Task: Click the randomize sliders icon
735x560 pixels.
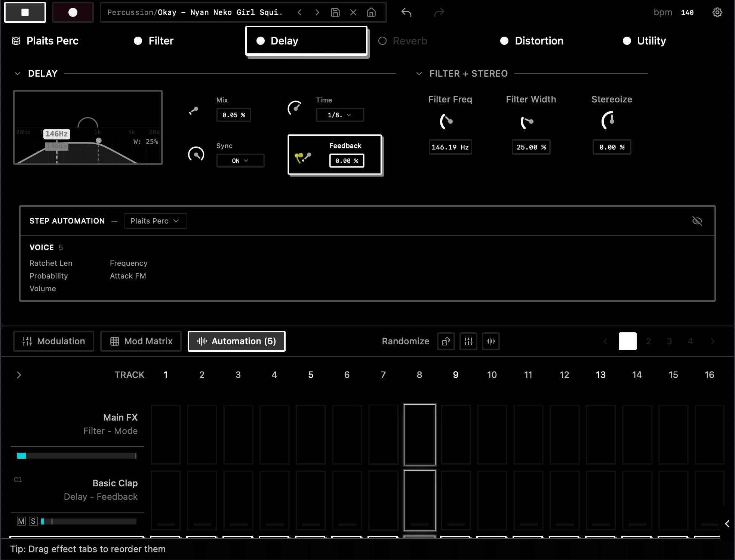Action: coord(468,341)
